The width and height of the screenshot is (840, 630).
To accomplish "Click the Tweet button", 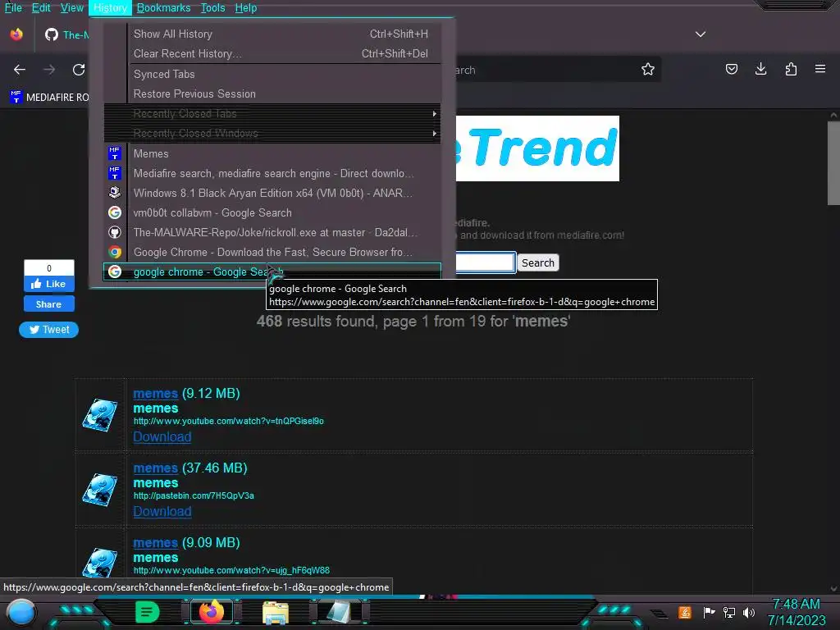I will point(48,330).
